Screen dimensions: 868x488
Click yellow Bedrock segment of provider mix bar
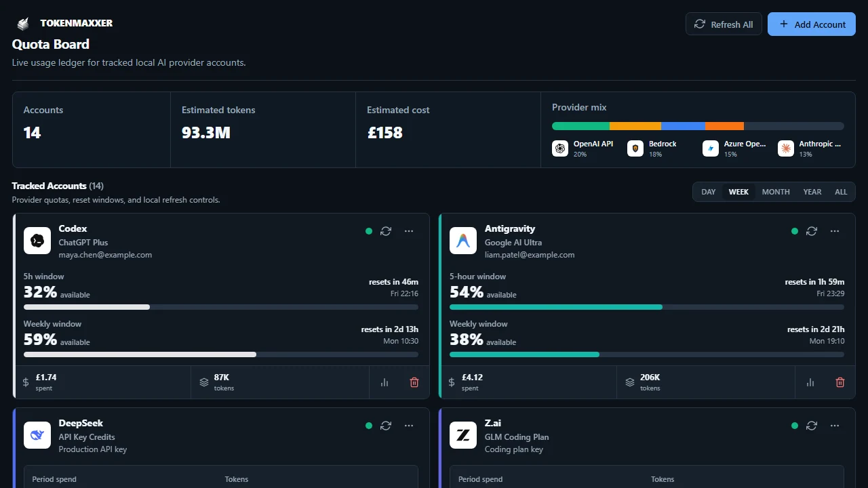click(x=635, y=126)
